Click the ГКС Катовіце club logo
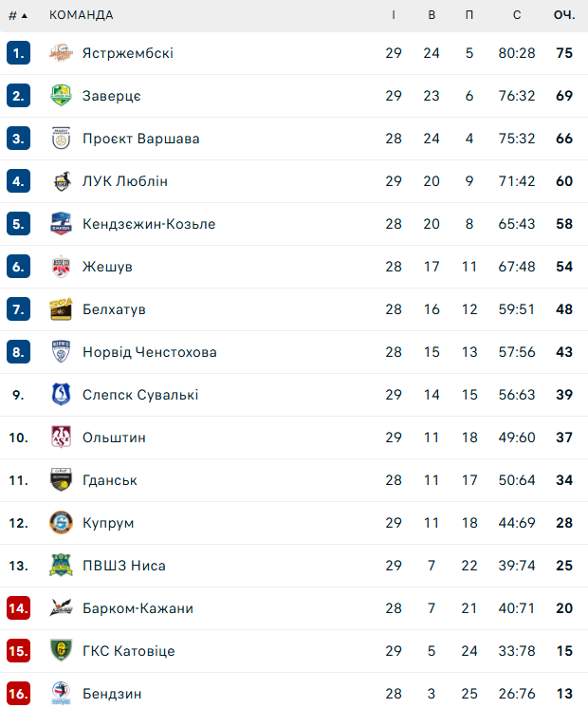Screen dimensions: 588x708 [61, 651]
